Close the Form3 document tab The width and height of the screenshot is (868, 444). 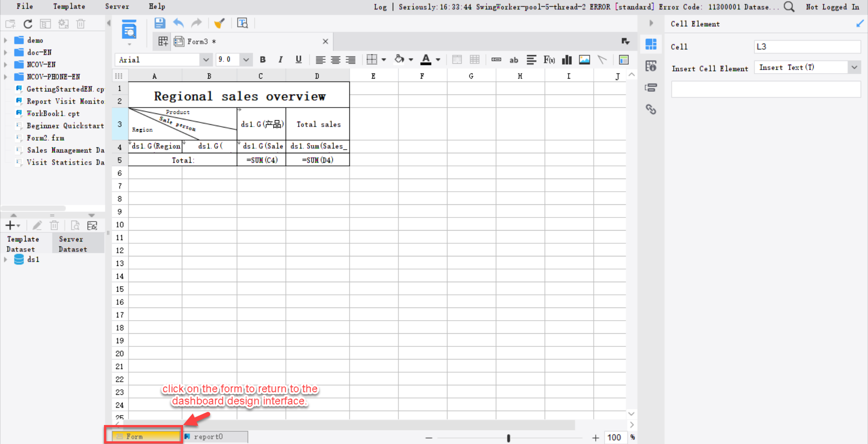pyautogui.click(x=325, y=42)
